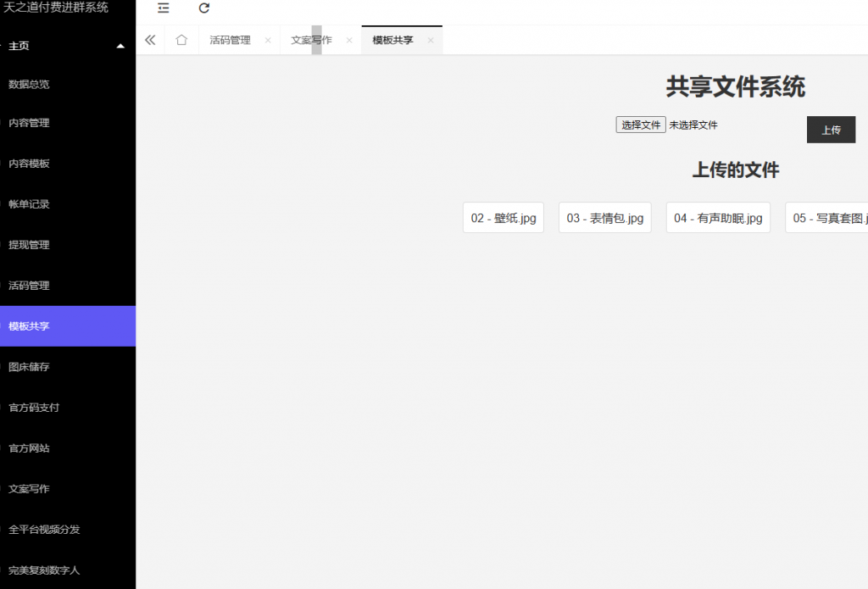Close the 模板共享 tab
This screenshot has height=589, width=868.
point(431,40)
